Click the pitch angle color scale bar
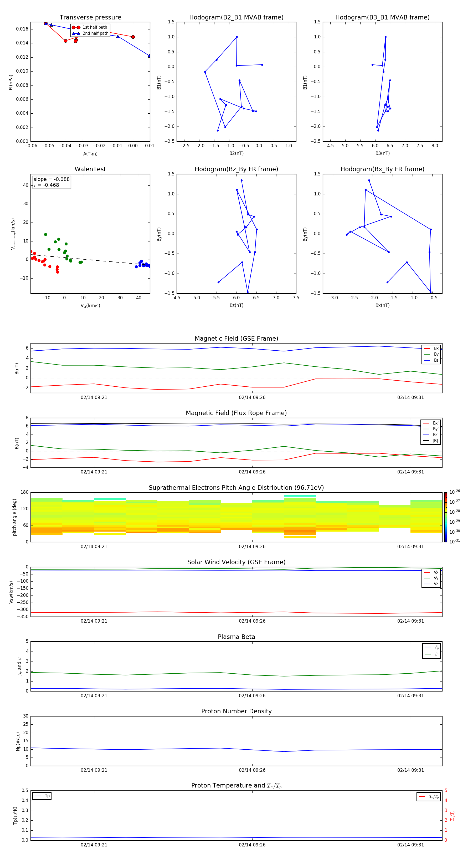 [446, 517]
